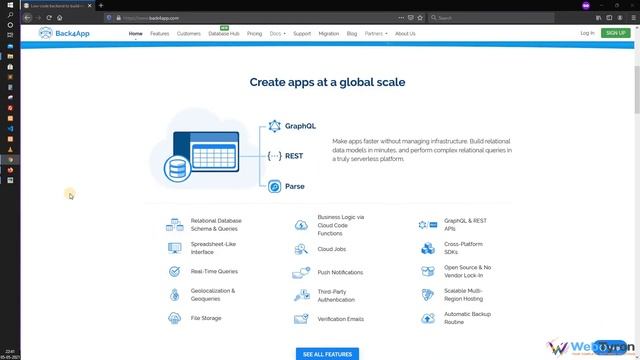Click the Parse logo icon
The height and width of the screenshot is (360, 640).
[x=274, y=187]
